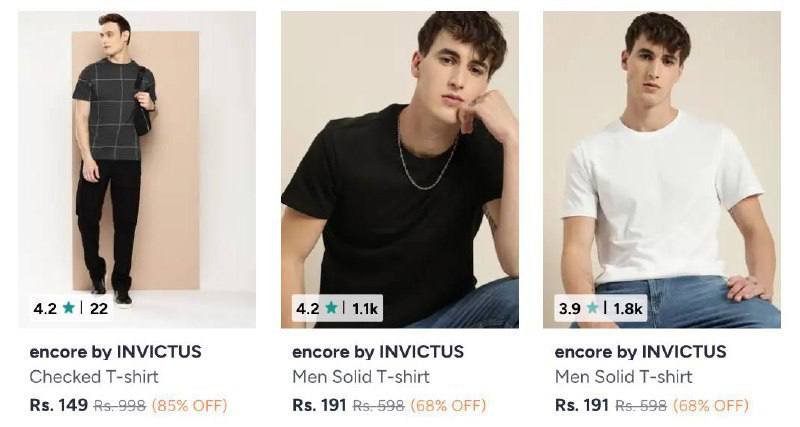800x427 pixels.
Task: Click the Rs. 191 price of the black T-shirt
Action: click(319, 405)
